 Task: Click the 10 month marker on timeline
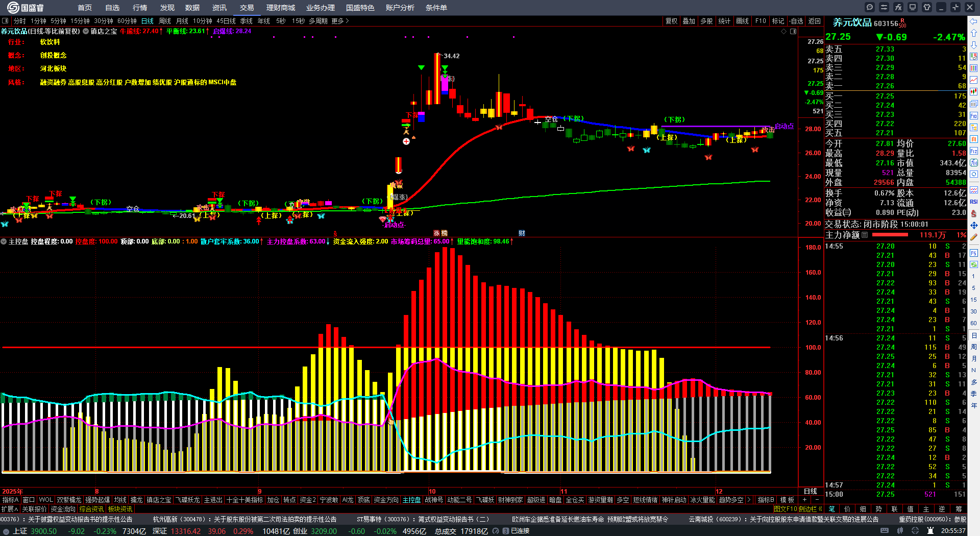432,492
